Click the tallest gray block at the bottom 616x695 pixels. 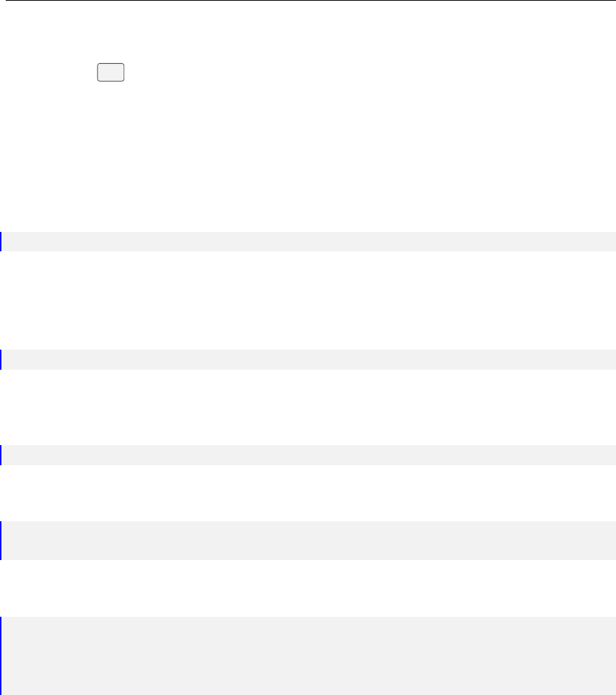point(309,656)
